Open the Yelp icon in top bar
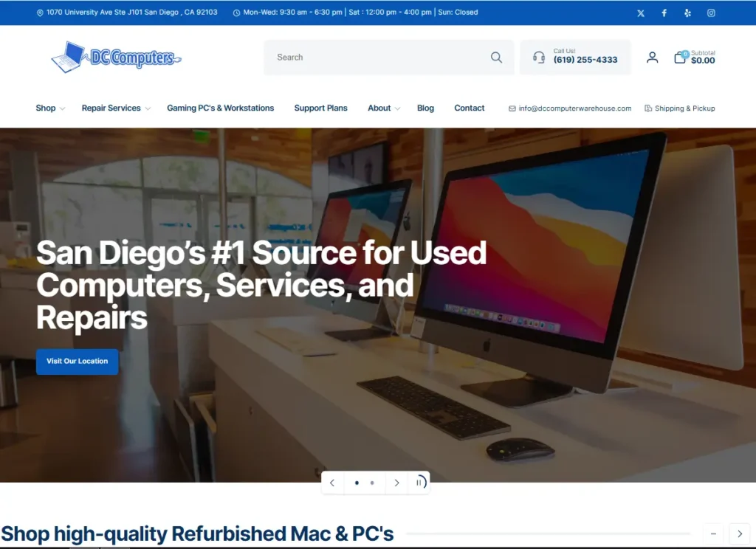Screen dimensions: 756x549 click(687, 13)
